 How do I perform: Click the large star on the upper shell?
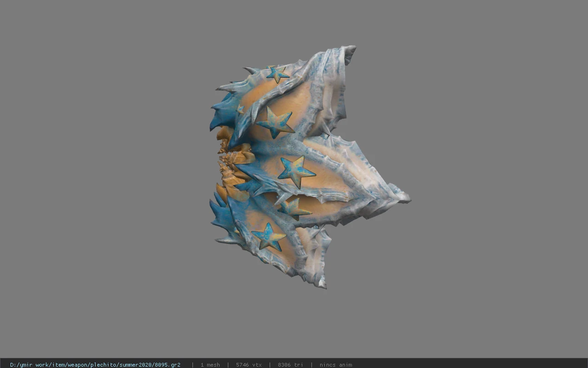pos(276,122)
